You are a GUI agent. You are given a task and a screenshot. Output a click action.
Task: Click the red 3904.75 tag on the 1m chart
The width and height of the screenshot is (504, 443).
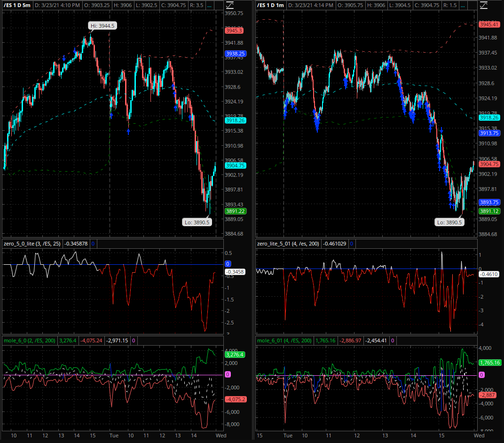pos(488,164)
